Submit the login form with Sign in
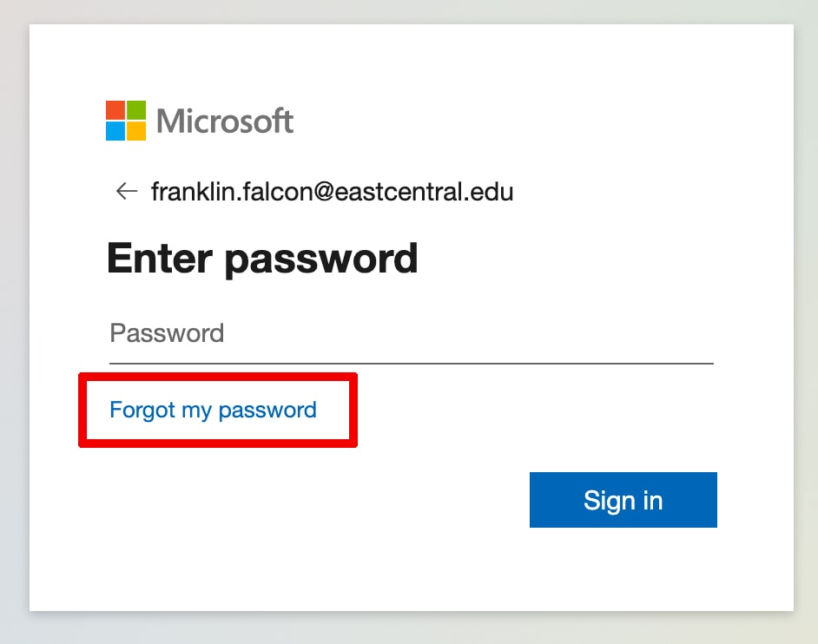 (x=623, y=500)
